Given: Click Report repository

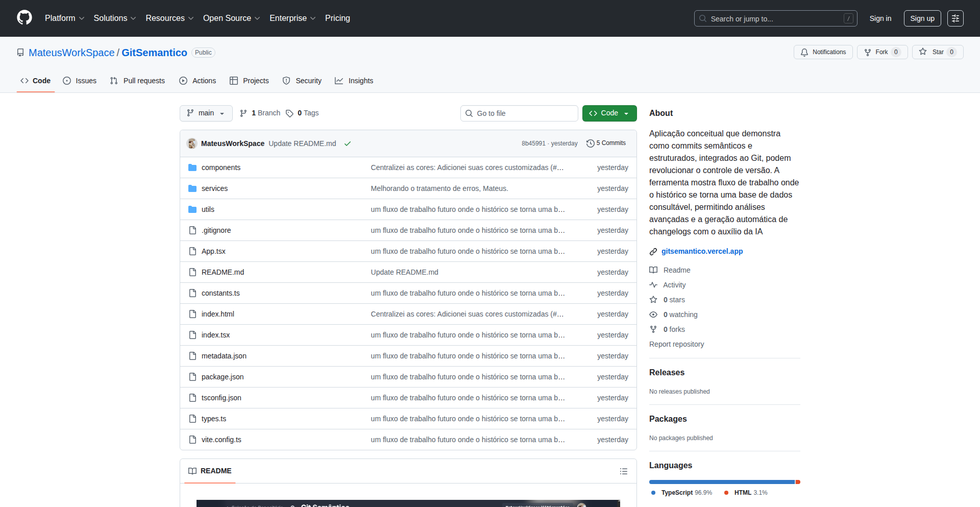Looking at the screenshot, I should tap(676, 344).
